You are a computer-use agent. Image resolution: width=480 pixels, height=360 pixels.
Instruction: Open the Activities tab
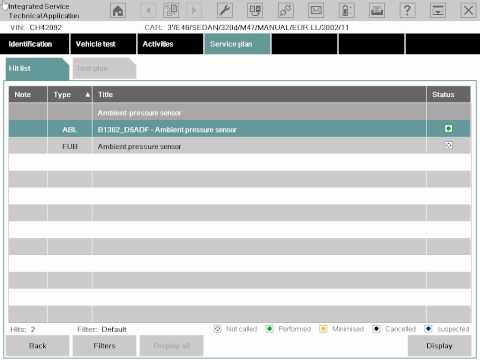click(x=170, y=44)
